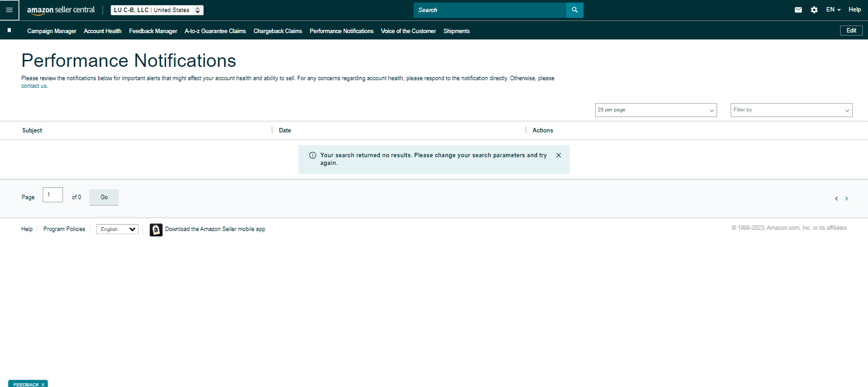
Task: Click the page number input
Action: click(53, 195)
